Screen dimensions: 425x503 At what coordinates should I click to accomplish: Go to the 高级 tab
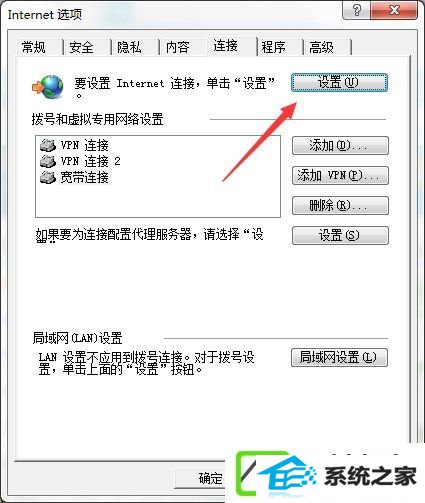pos(321,47)
